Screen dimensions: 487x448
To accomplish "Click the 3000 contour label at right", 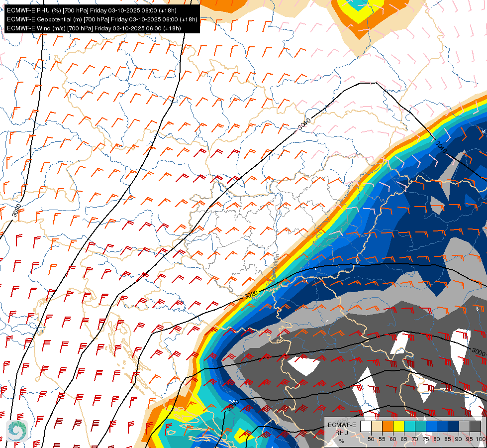I will click(478, 352).
